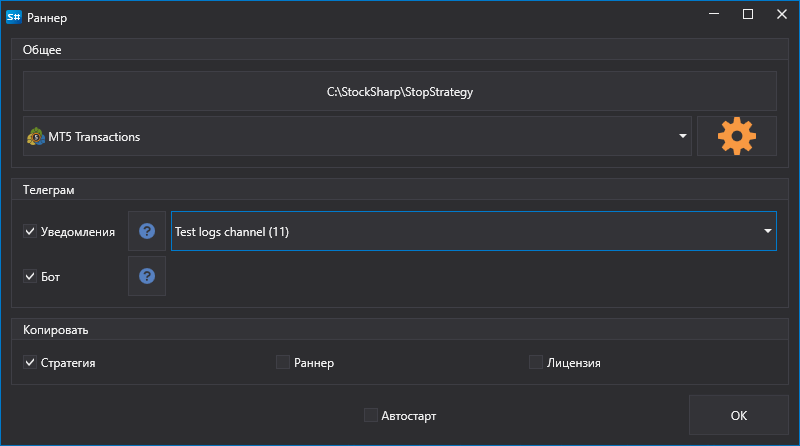Close the Раннер window
Viewport: 800px width, 446px height.
782,14
